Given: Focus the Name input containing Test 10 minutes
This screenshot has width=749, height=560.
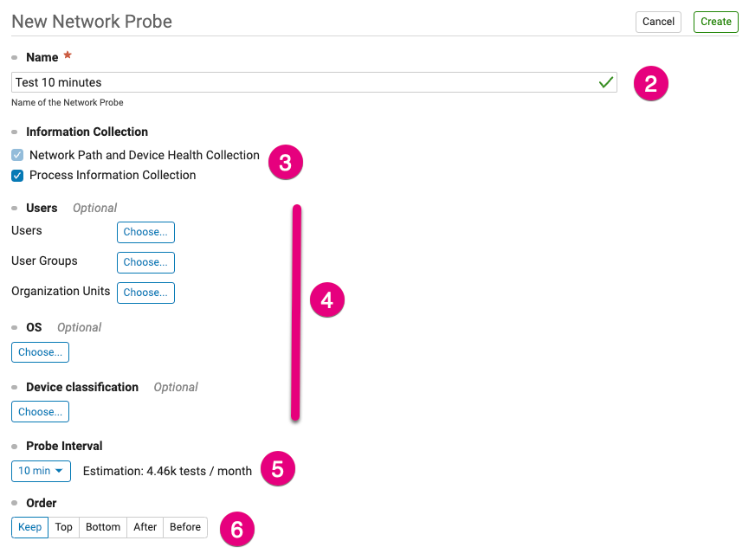Looking at the screenshot, I should click(x=313, y=82).
